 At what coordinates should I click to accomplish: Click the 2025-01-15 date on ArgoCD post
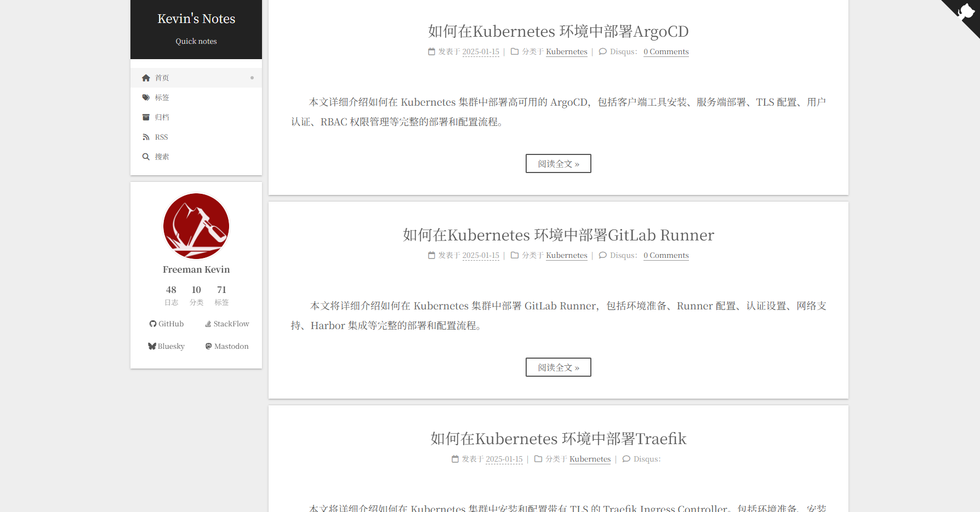click(481, 51)
